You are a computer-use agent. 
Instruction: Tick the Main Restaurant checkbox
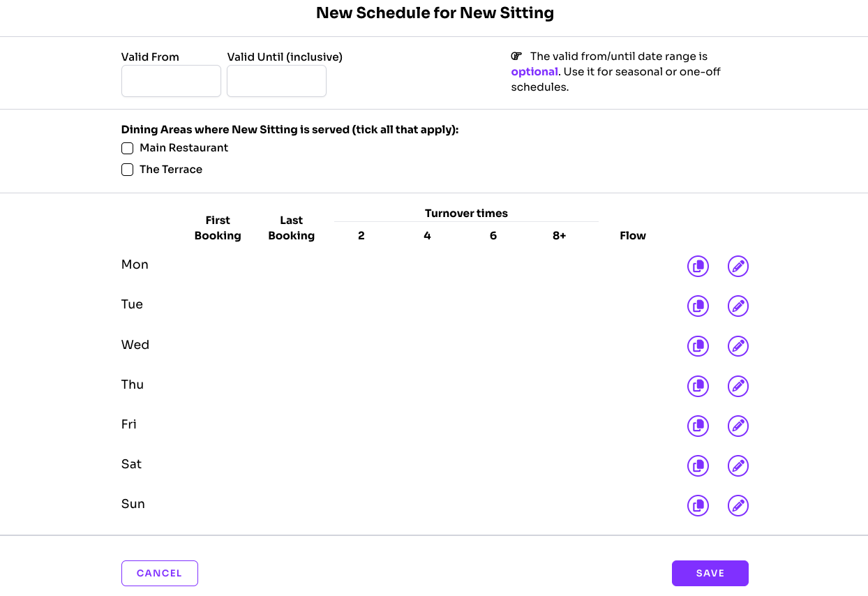(x=127, y=148)
